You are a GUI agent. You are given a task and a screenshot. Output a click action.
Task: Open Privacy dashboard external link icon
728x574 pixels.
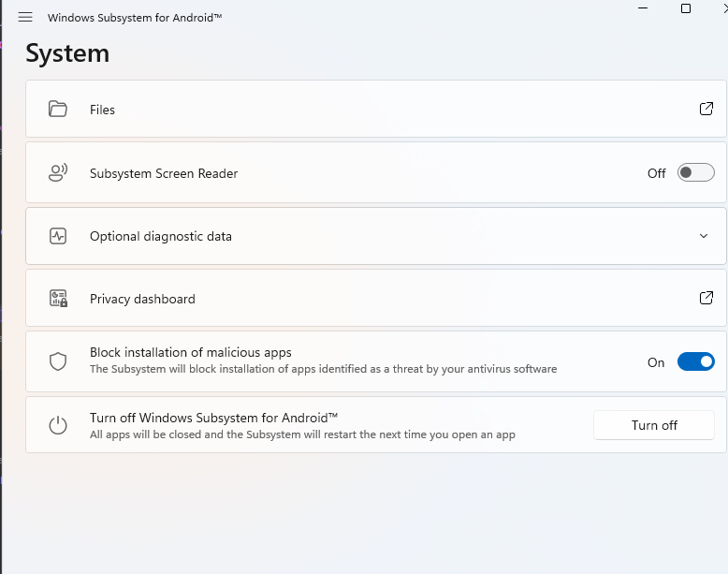click(706, 298)
